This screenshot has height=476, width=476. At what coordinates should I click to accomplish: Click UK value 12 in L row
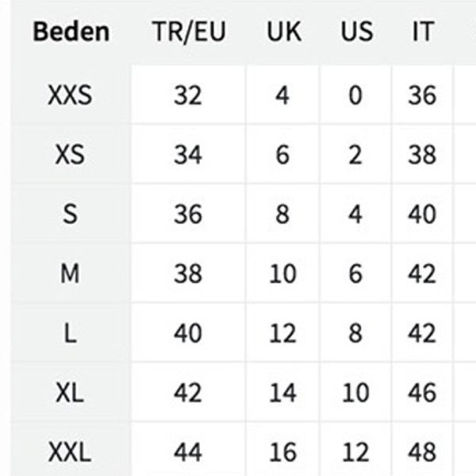(x=282, y=333)
